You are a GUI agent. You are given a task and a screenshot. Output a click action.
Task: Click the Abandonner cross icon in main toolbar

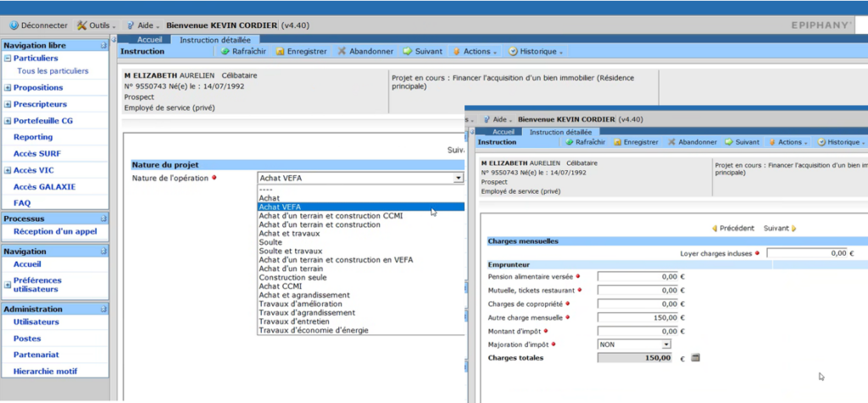(x=342, y=52)
